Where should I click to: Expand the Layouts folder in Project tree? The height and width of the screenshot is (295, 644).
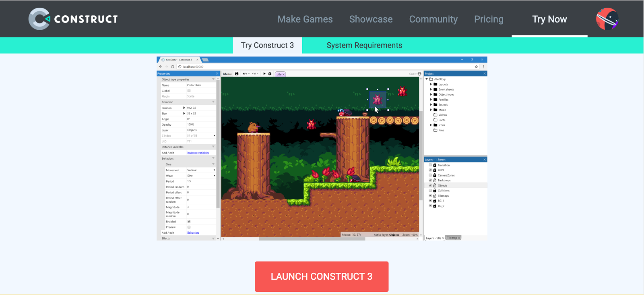coord(431,84)
